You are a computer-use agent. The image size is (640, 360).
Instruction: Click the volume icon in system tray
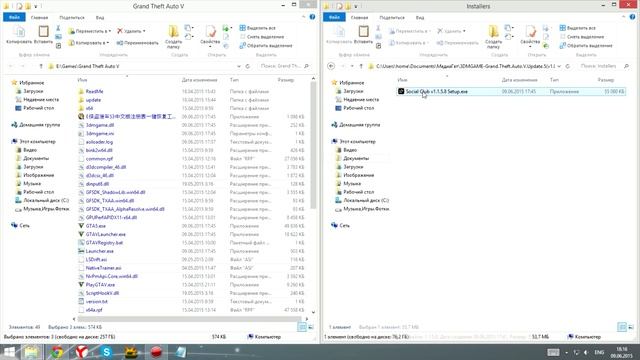[x=586, y=352]
